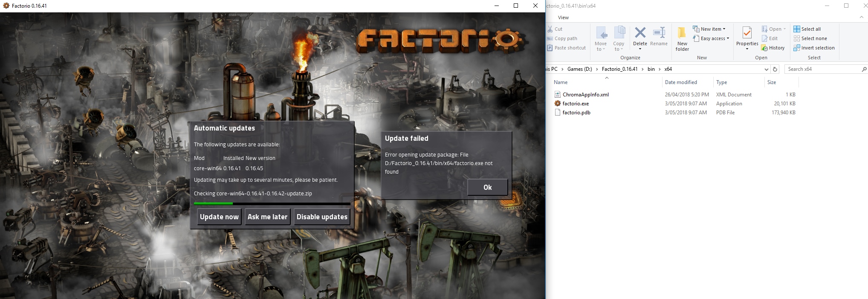Create a New folder from the ribbon

pos(682,39)
